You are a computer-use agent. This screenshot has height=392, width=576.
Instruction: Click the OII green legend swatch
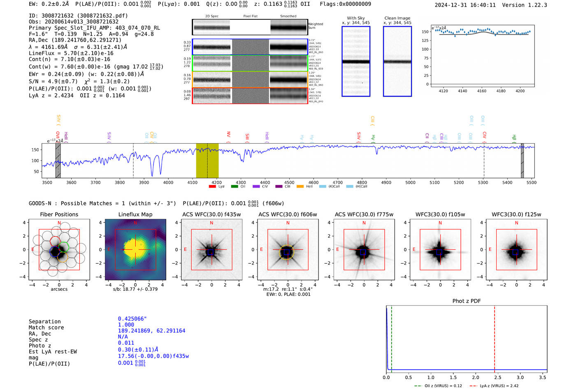point(235,186)
